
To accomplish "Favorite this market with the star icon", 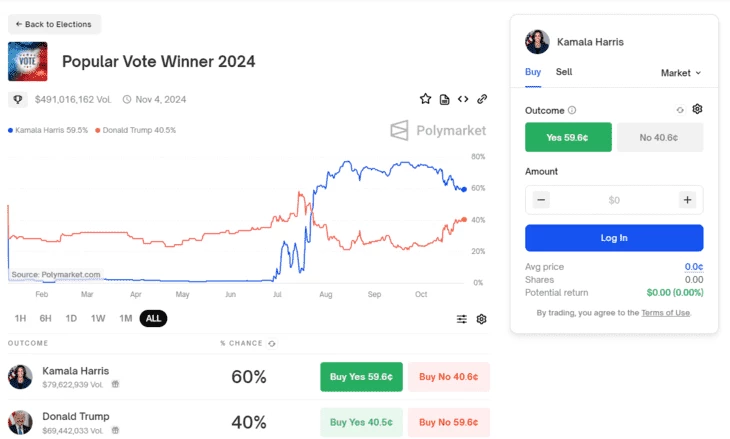I will tap(425, 99).
